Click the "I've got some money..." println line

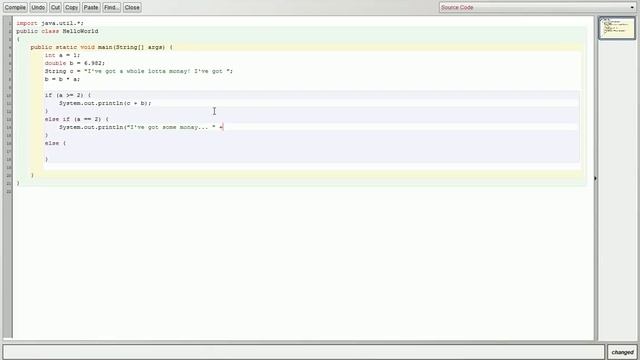(x=141, y=127)
